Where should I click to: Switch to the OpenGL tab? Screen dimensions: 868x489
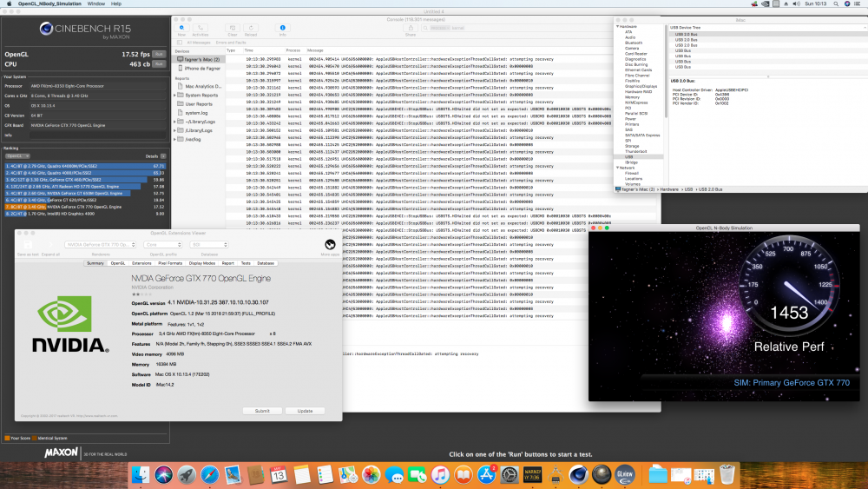[x=118, y=263]
